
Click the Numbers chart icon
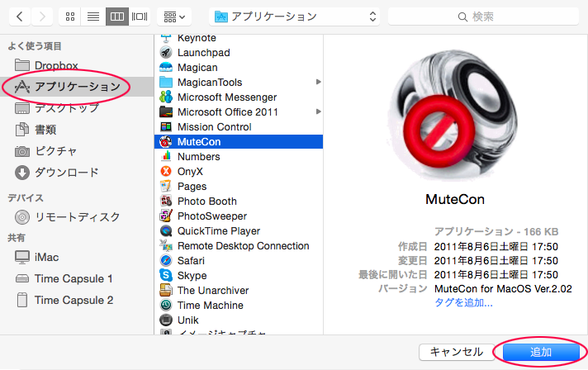point(166,156)
